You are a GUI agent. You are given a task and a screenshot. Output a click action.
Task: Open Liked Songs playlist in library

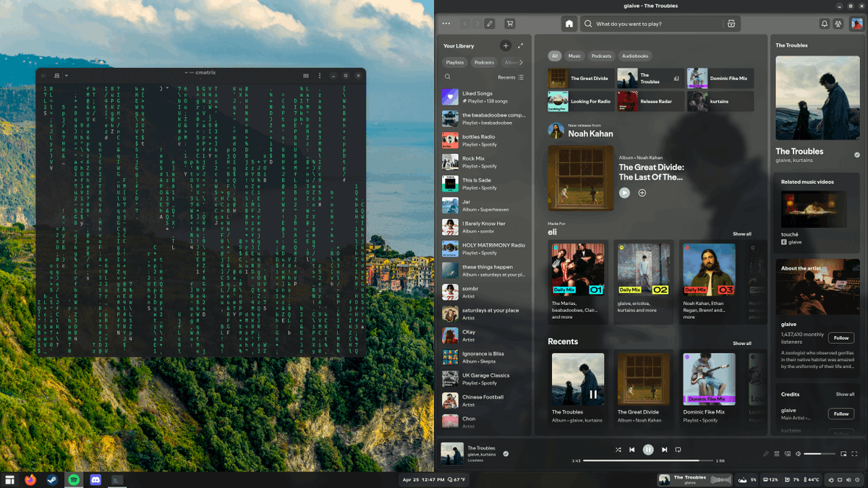(484, 97)
